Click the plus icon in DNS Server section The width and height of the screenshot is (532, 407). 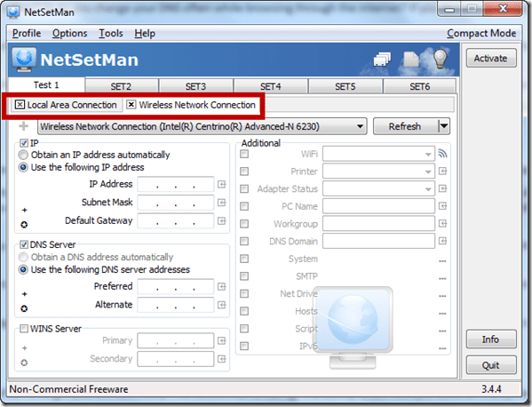click(25, 294)
